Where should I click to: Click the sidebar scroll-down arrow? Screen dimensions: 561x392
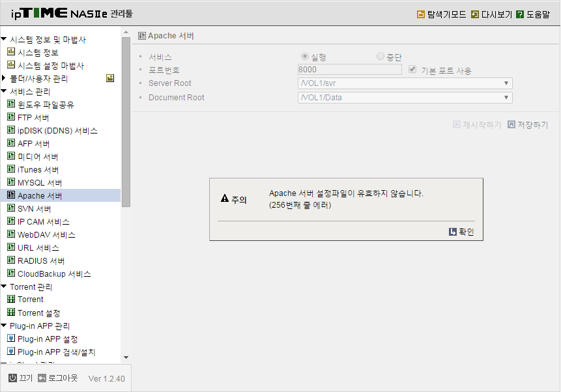pyautogui.click(x=126, y=357)
